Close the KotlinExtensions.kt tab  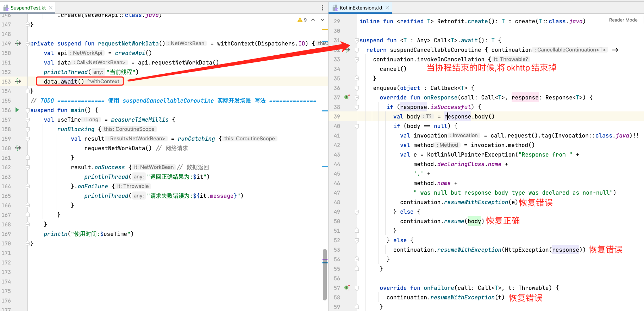pyautogui.click(x=387, y=8)
